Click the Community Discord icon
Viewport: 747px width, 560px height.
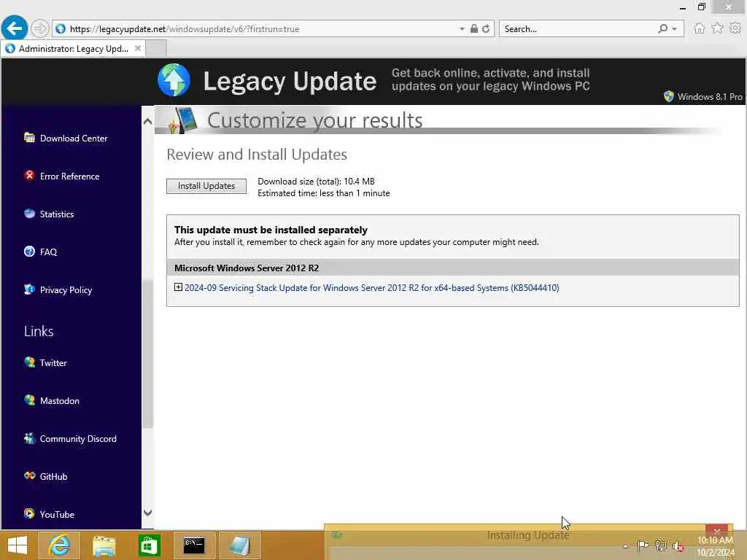(29, 438)
